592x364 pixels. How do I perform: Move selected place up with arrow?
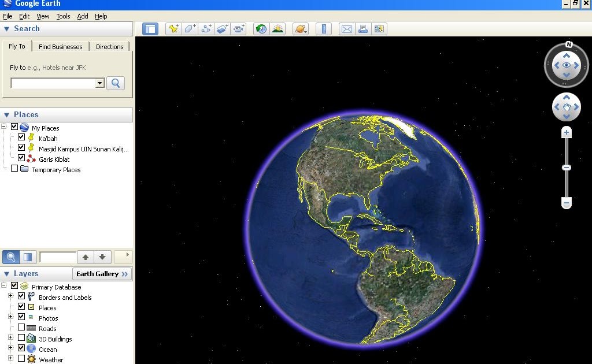tap(86, 257)
